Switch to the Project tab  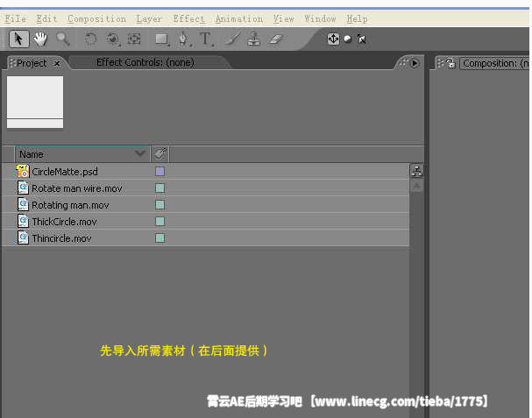click(x=32, y=63)
